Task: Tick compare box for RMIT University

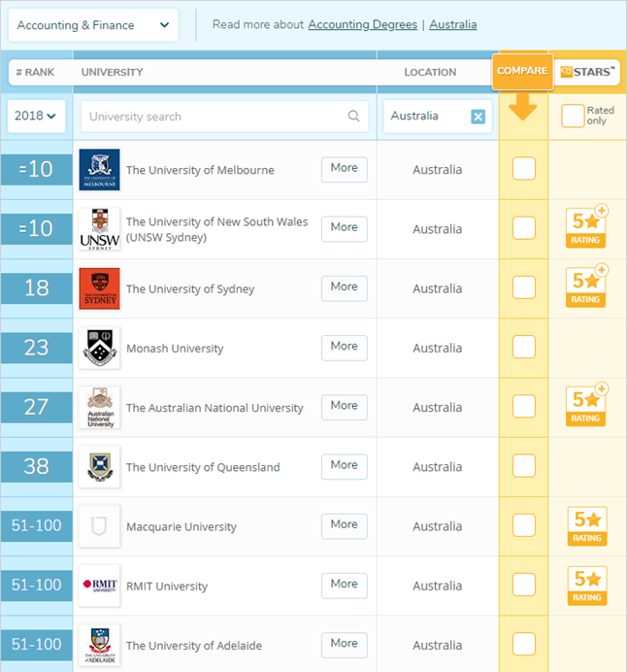Action: point(524,585)
